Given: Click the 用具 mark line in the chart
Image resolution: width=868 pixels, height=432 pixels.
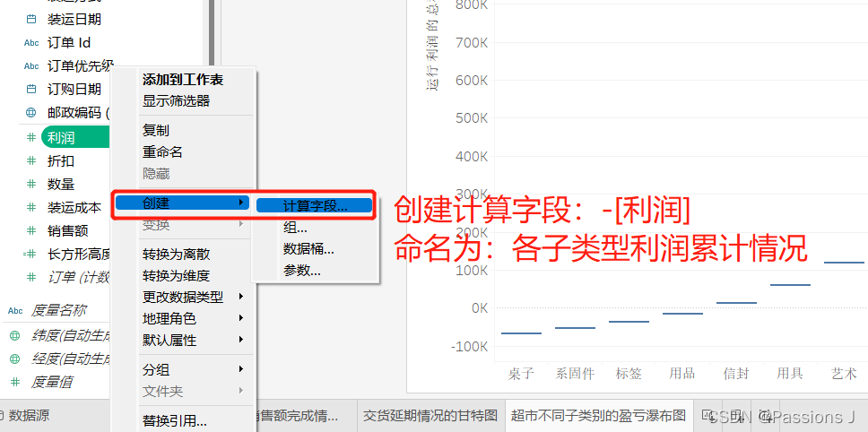Looking at the screenshot, I should pos(790,285).
